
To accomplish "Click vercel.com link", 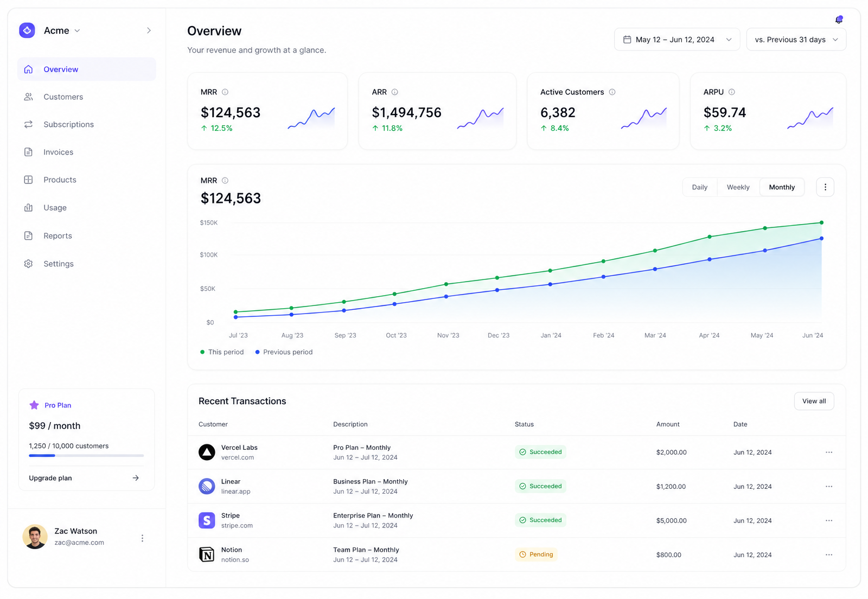I will point(238,457).
